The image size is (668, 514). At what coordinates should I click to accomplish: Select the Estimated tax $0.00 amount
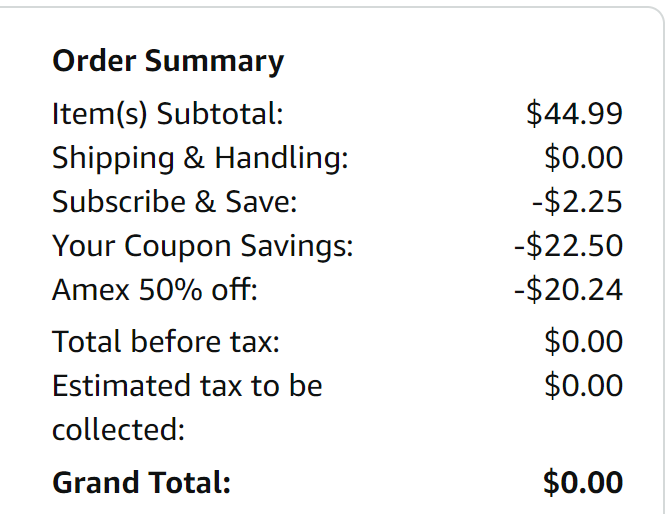(583, 386)
